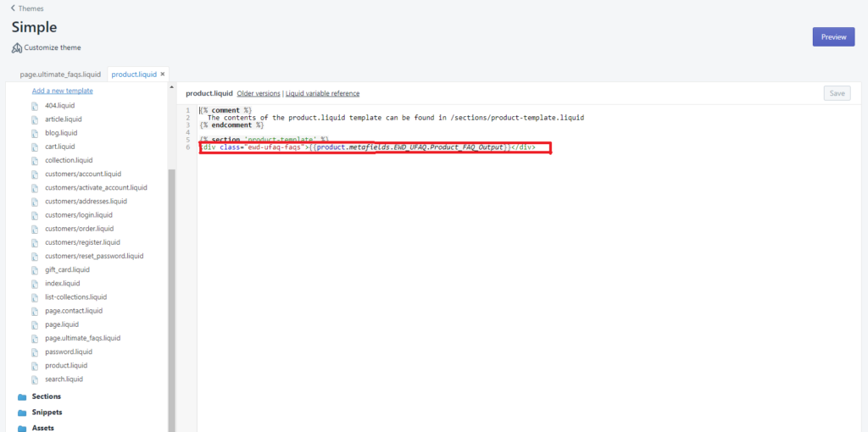The width and height of the screenshot is (868, 432).
Task: Open customers/reset_password.liquid file
Action: pos(95,256)
